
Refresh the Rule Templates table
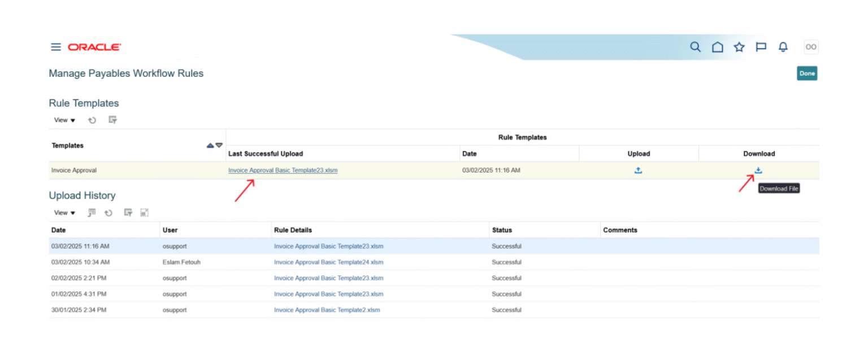coord(92,120)
